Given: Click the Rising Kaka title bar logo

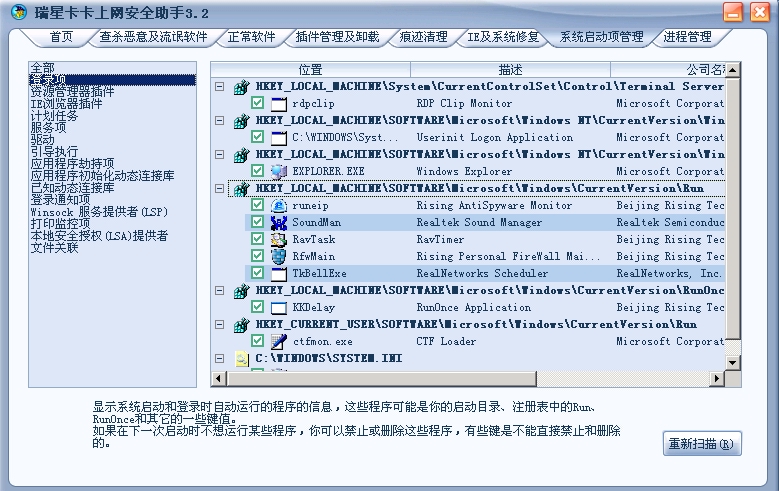Looking at the screenshot, I should 19,12.
